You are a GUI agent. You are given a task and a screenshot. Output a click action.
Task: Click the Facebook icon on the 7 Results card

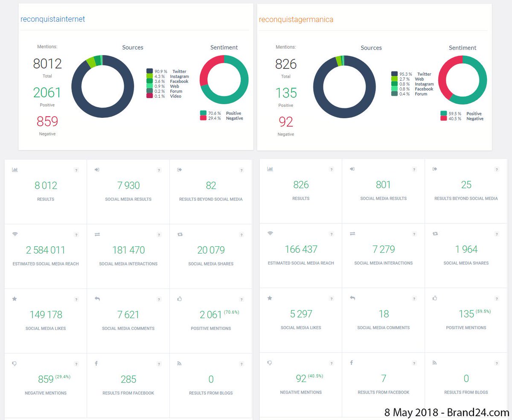click(x=352, y=363)
